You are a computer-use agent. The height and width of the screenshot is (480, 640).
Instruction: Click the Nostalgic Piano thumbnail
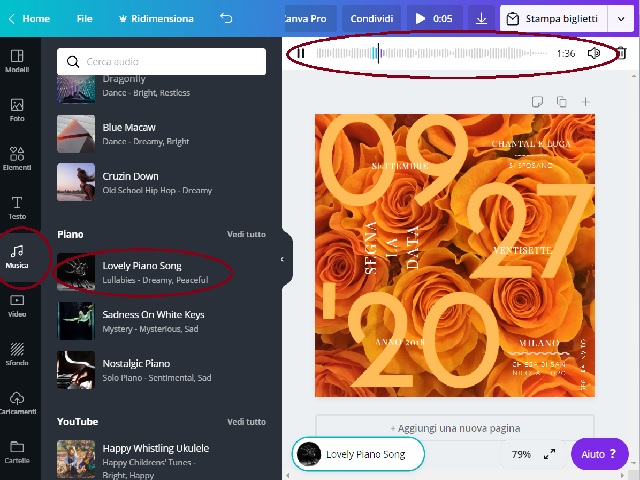[76, 370]
